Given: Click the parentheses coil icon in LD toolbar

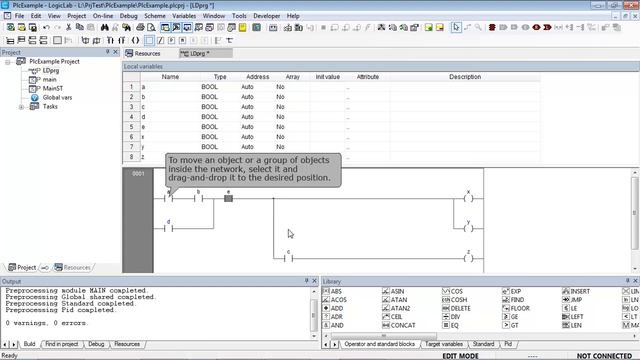Looking at the screenshot, I should [135, 40].
